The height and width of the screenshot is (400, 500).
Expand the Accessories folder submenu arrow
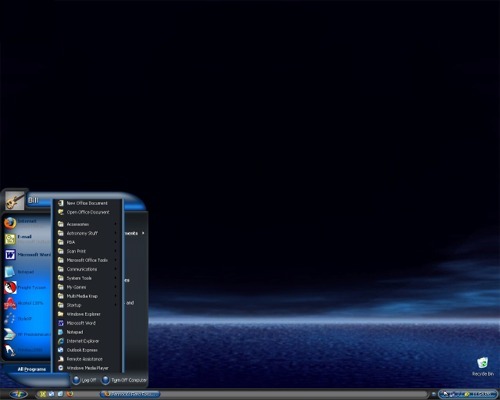point(116,224)
